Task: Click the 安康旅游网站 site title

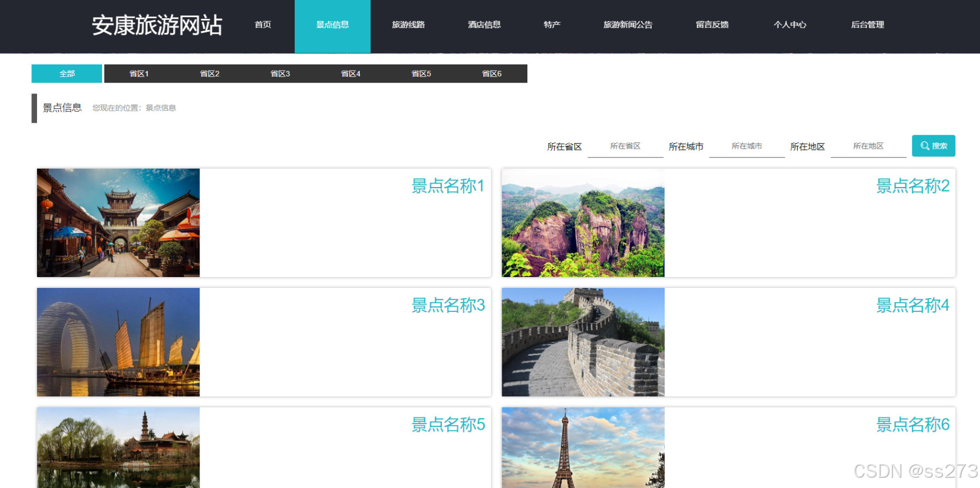Action: point(157,25)
